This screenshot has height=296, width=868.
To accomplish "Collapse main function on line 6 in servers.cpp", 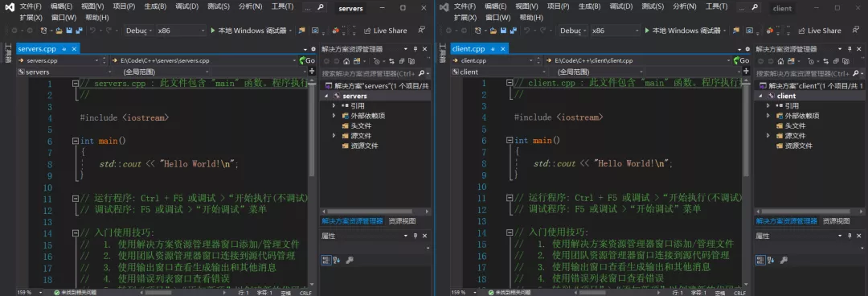I will coord(76,141).
